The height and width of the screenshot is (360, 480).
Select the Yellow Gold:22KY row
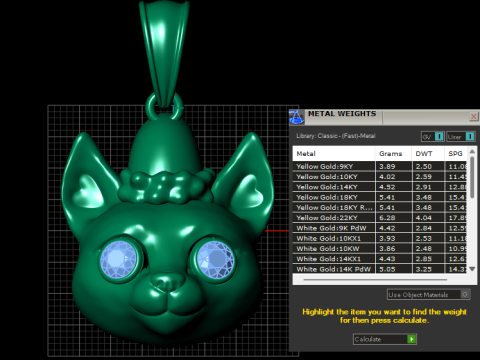click(x=380, y=218)
